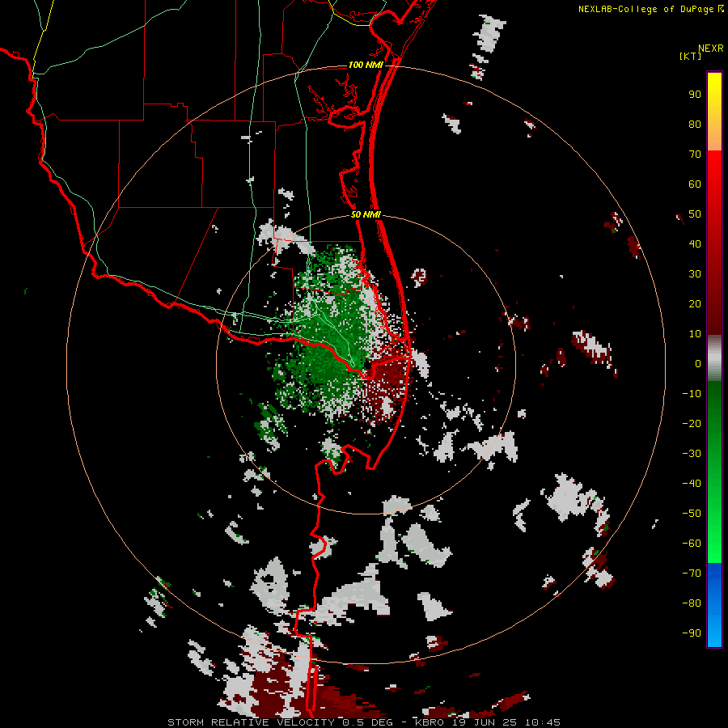Click the -80 value on the velocity scale
Image resolution: width=728 pixels, height=728 pixels.
point(692,603)
